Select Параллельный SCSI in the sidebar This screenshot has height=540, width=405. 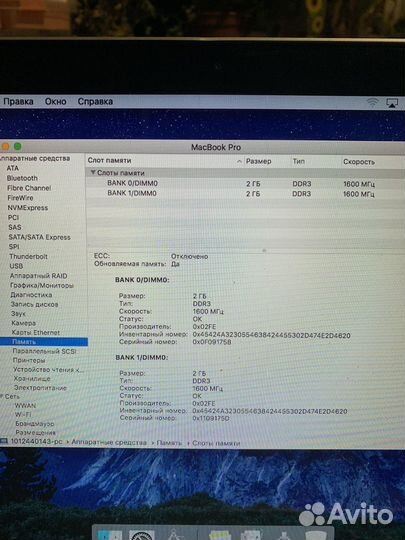[x=44, y=351]
